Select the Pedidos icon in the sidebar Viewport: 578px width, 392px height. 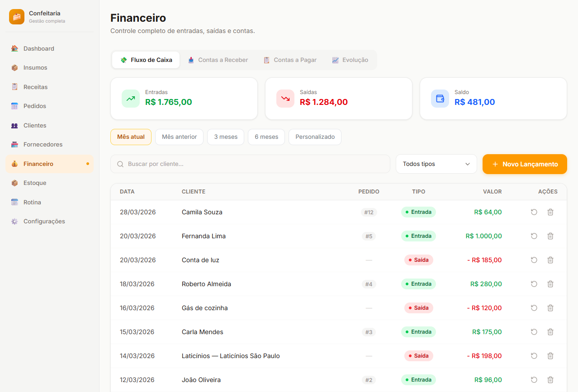[15, 106]
